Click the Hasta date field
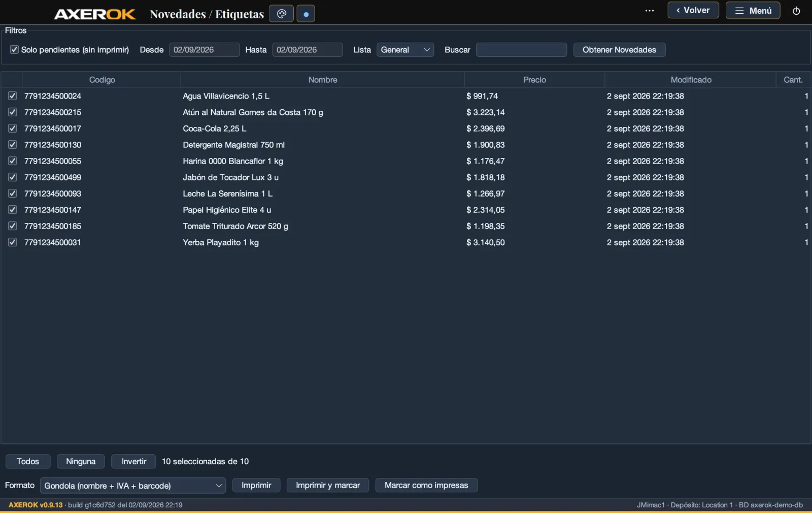The image size is (812, 513). click(x=308, y=50)
